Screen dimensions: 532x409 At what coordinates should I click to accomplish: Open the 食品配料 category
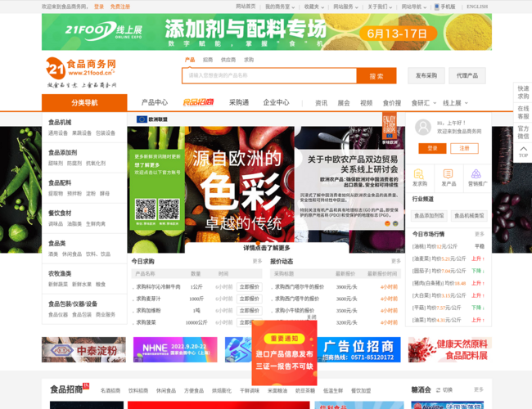tap(60, 182)
